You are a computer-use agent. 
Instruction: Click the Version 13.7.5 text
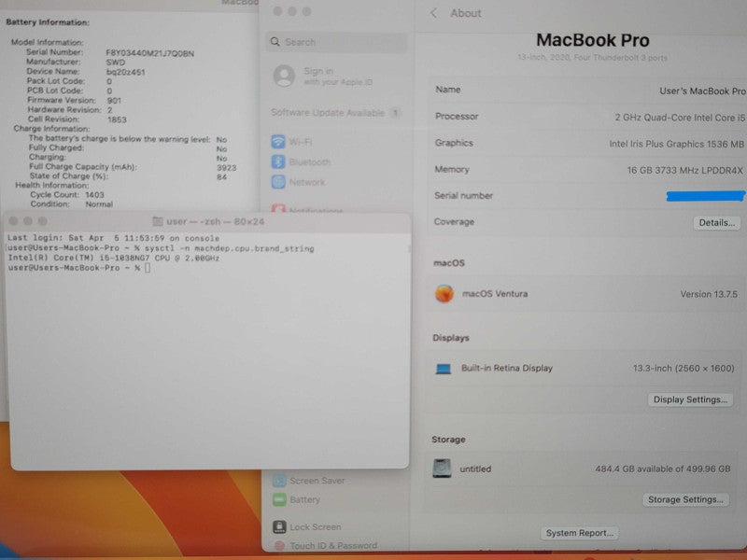click(709, 294)
